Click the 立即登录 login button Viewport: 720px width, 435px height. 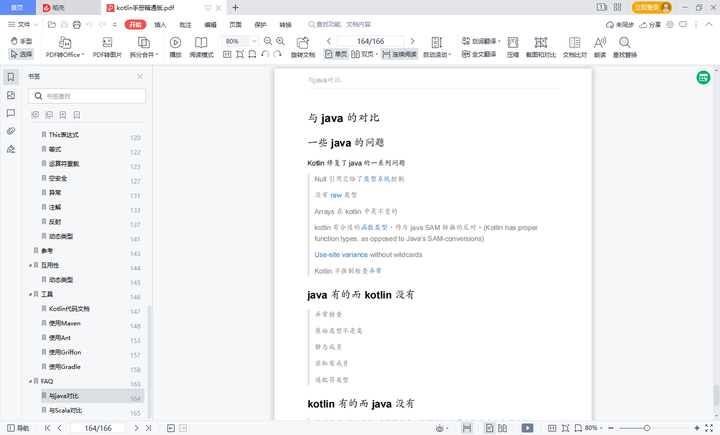[652, 7]
